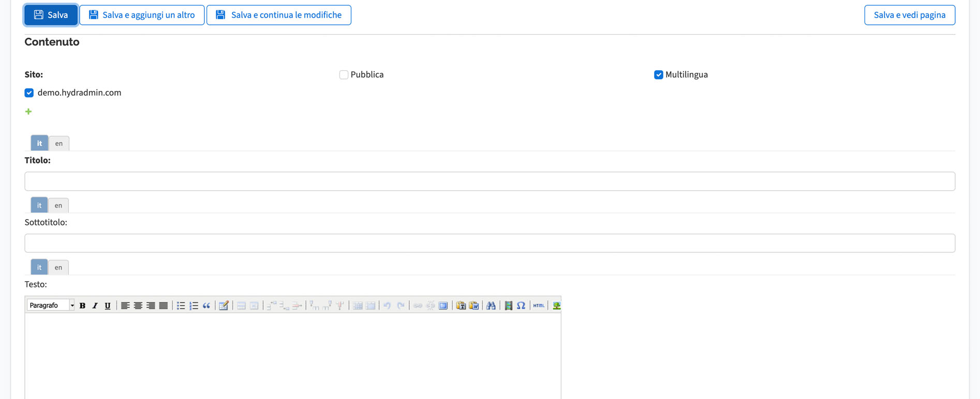The width and height of the screenshot is (980, 399).
Task: Align text right in the editor
Action: [151, 305]
